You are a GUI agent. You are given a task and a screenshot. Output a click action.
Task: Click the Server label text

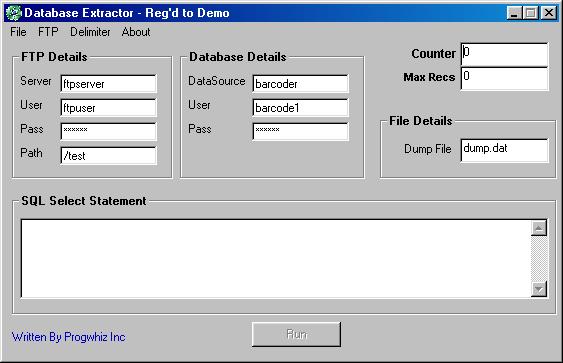(x=36, y=81)
